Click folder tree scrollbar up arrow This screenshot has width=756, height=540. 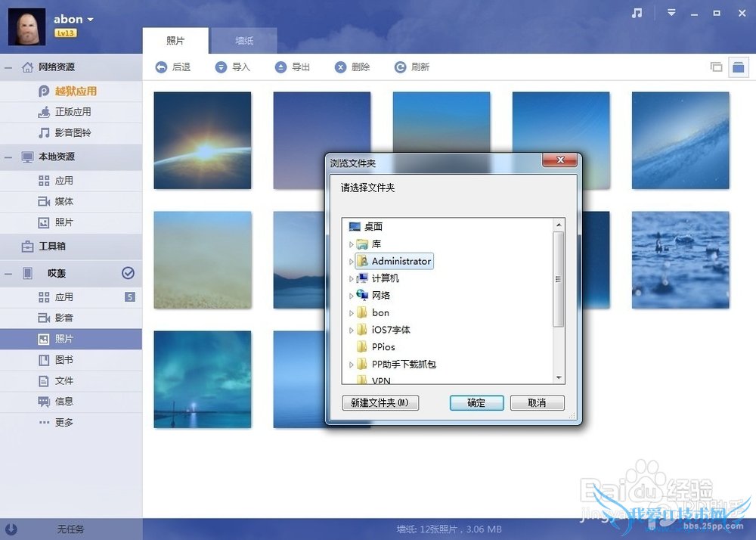click(x=559, y=225)
